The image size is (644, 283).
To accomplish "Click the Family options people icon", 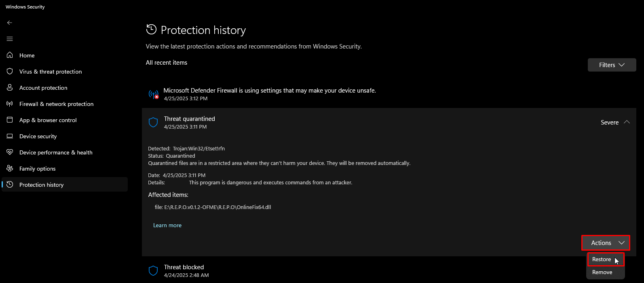I will [10, 168].
